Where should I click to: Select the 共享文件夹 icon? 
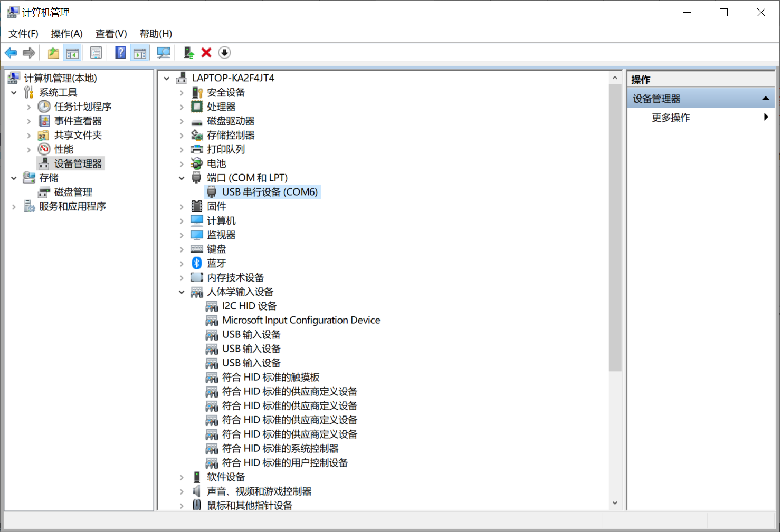click(44, 135)
